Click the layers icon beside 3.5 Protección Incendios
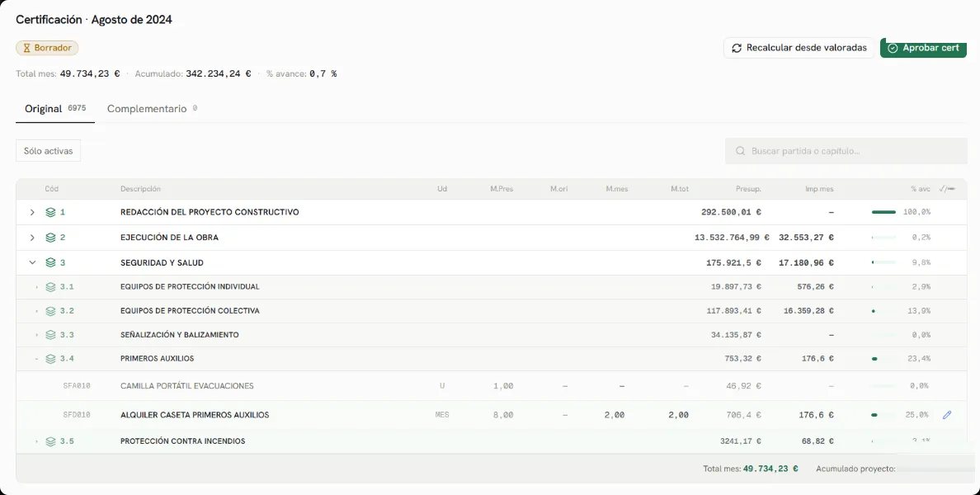Image resolution: width=980 pixels, height=495 pixels. (x=50, y=441)
